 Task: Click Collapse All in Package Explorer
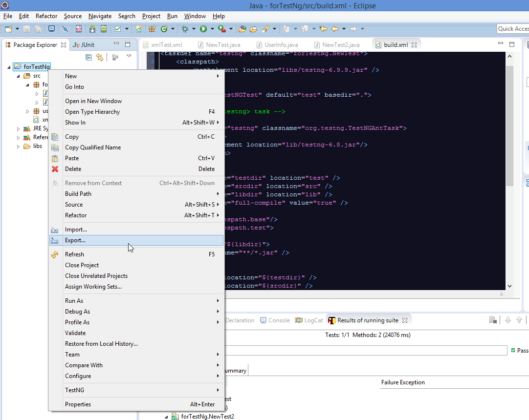(x=88, y=57)
